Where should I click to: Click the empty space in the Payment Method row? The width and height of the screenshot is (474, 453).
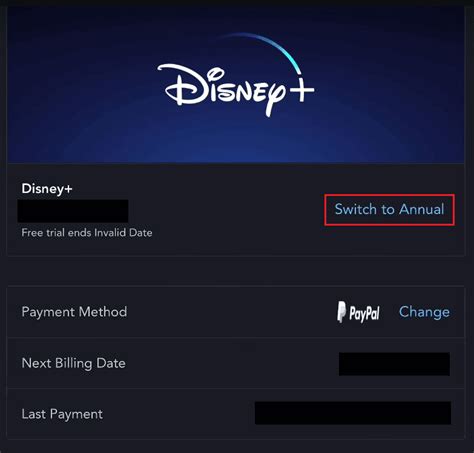coord(230,312)
